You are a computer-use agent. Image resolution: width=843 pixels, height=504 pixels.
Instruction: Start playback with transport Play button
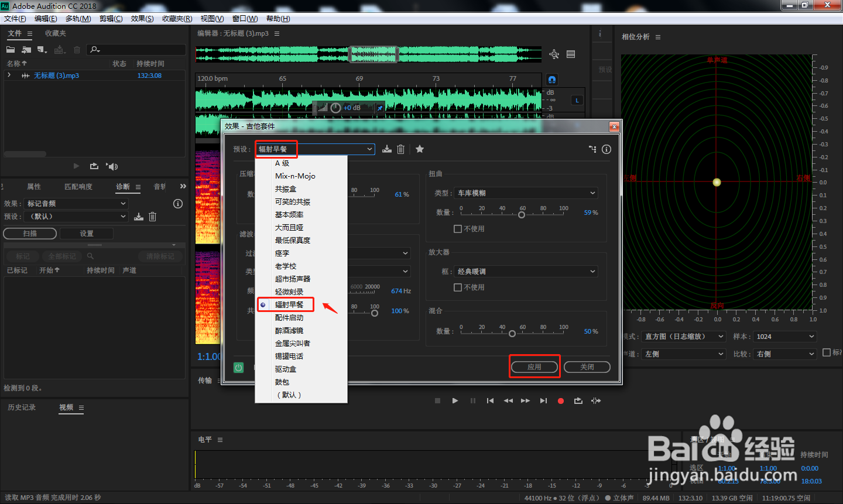455,401
